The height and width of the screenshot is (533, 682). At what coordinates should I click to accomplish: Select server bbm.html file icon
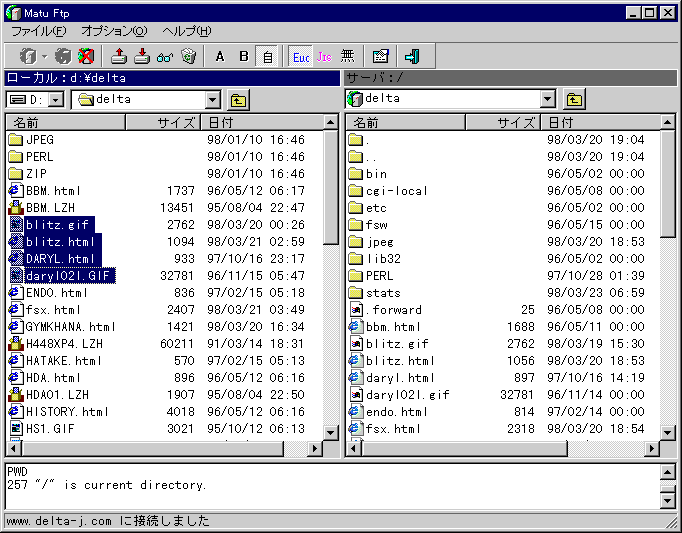pyautogui.click(x=356, y=327)
